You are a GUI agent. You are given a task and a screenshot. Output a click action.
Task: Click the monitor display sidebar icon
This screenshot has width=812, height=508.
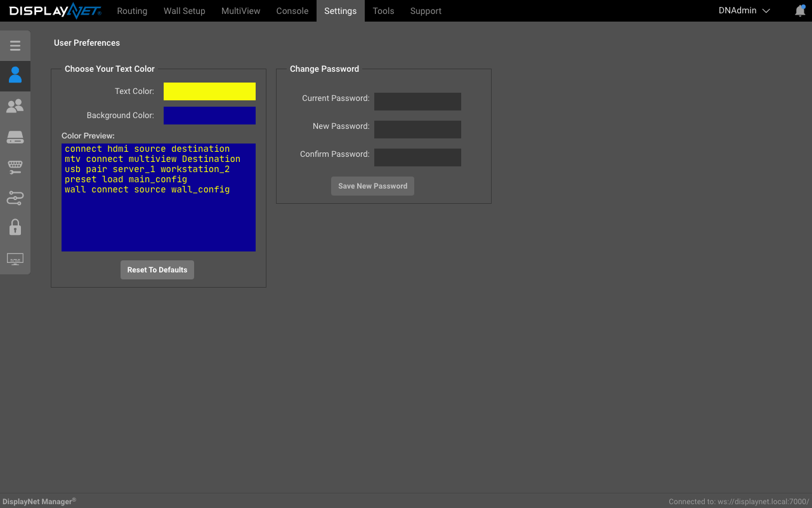15,259
